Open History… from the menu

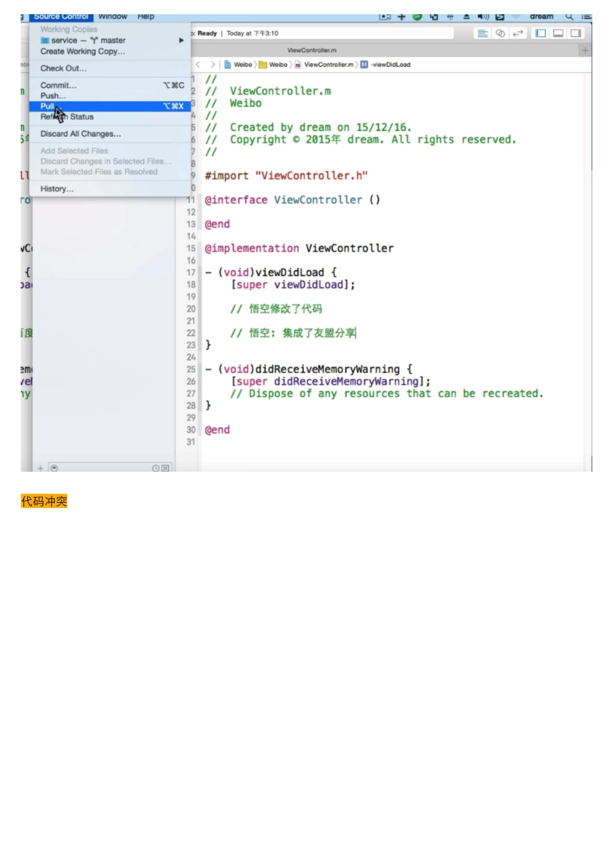coord(57,188)
